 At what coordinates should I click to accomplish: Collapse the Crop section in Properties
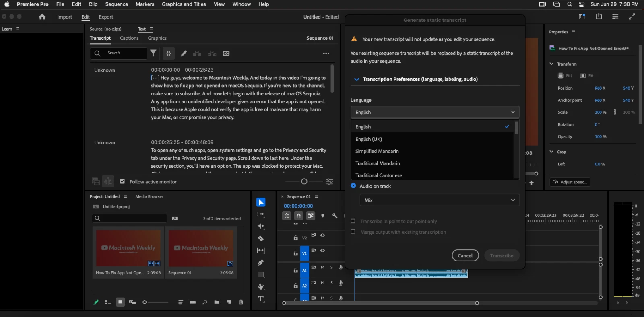click(x=551, y=152)
